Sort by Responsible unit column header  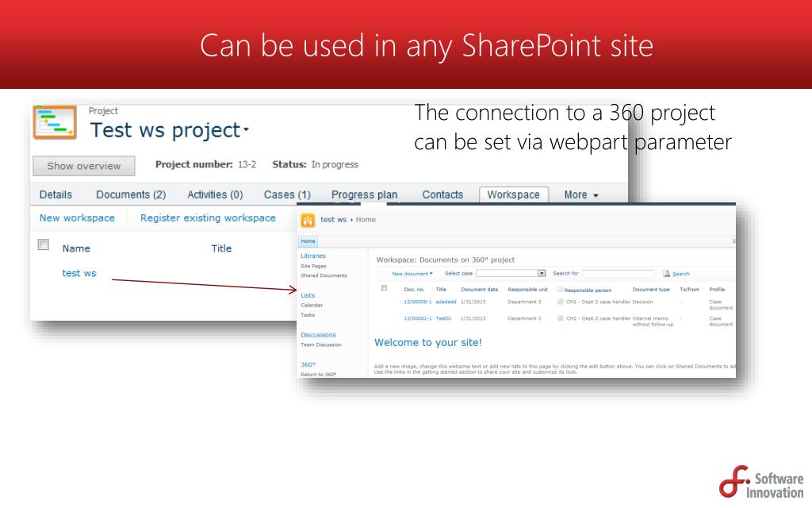coord(527,289)
